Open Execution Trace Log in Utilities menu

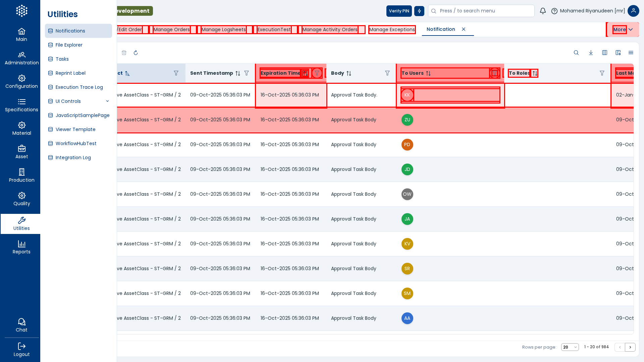pyautogui.click(x=79, y=87)
